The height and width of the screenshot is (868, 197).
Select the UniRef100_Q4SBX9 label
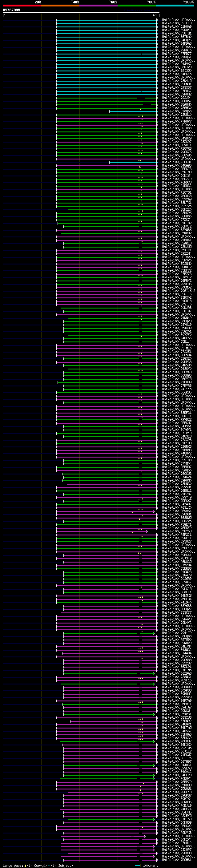[x=176, y=138]
